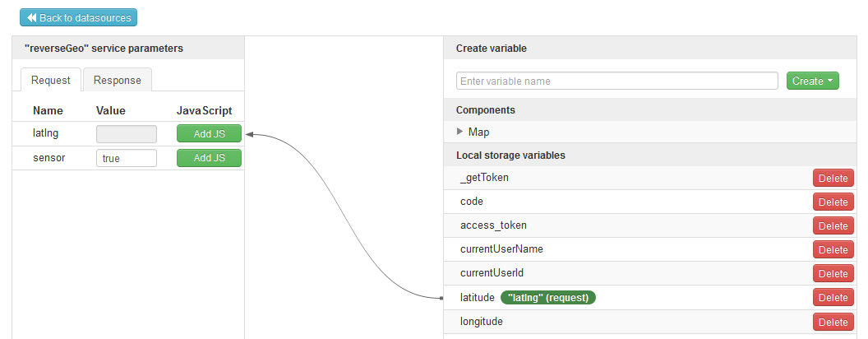Delete the latitude variable
Image resolution: width=868 pixels, height=339 pixels.
click(x=833, y=297)
